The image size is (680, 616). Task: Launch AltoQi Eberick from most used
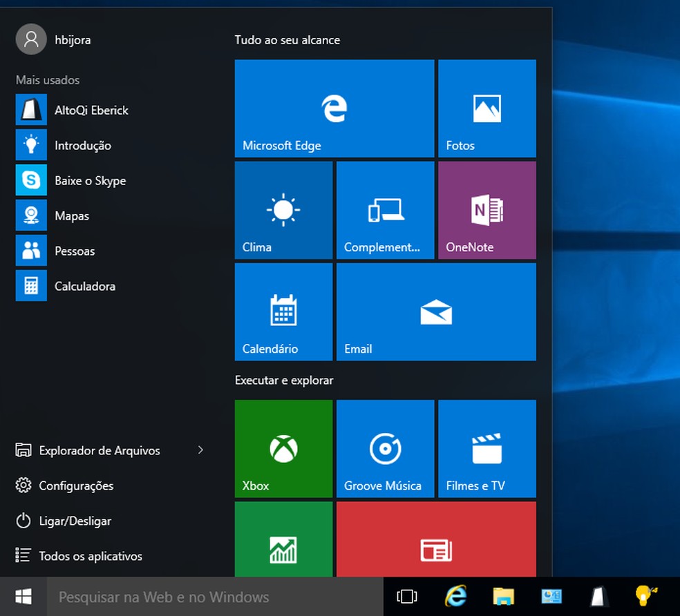click(x=91, y=110)
